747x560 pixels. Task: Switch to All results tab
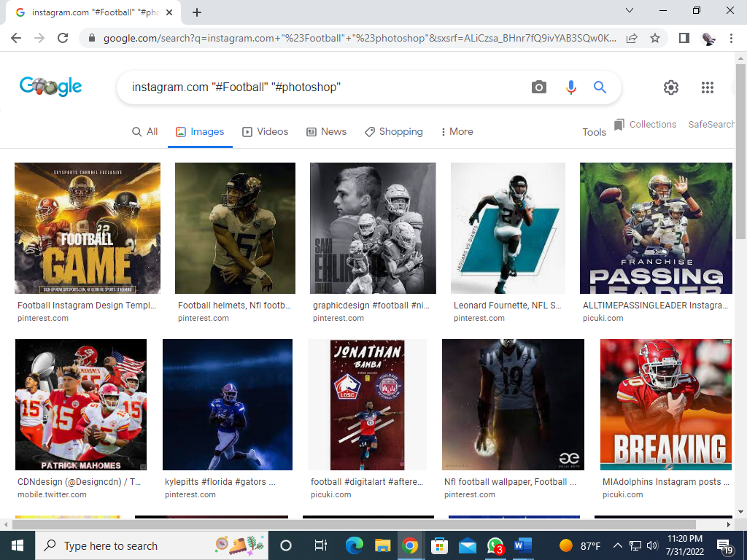pyautogui.click(x=145, y=131)
